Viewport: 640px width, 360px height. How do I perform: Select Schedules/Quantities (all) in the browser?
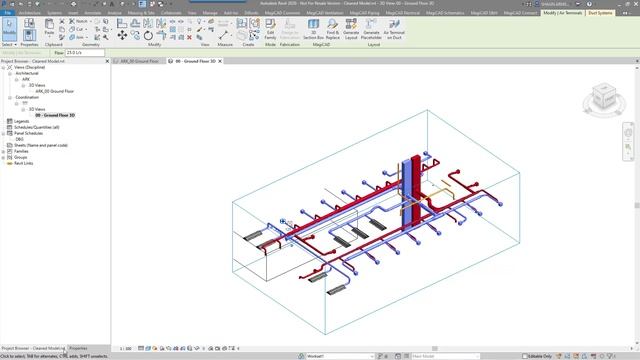37,127
